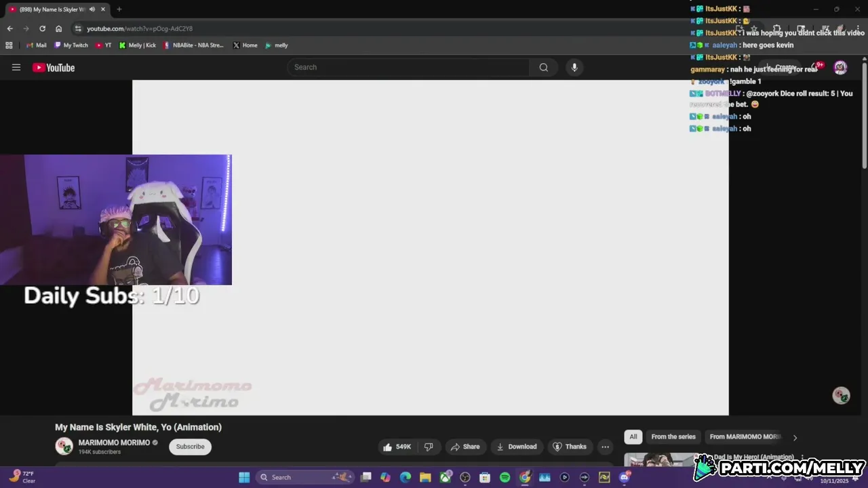Open the melly bookmark
The image size is (868, 488).
(x=277, y=45)
